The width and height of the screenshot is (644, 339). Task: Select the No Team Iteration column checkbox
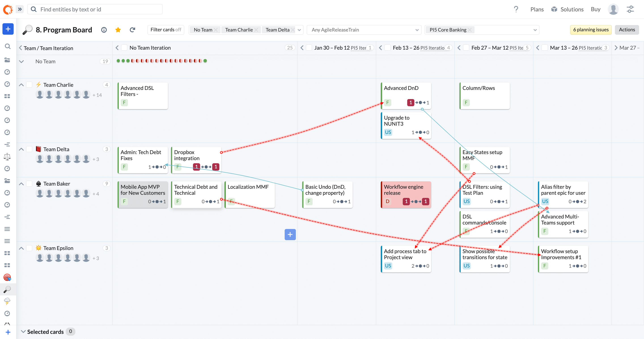click(x=124, y=47)
